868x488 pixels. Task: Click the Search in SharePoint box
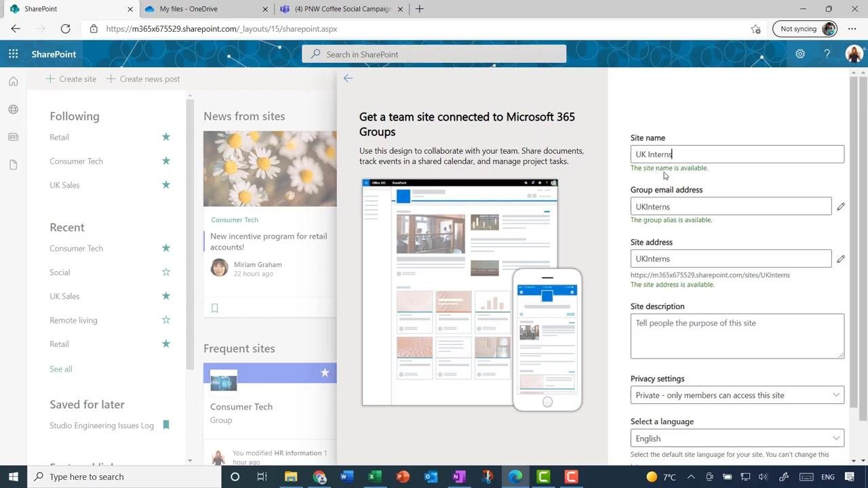click(434, 54)
